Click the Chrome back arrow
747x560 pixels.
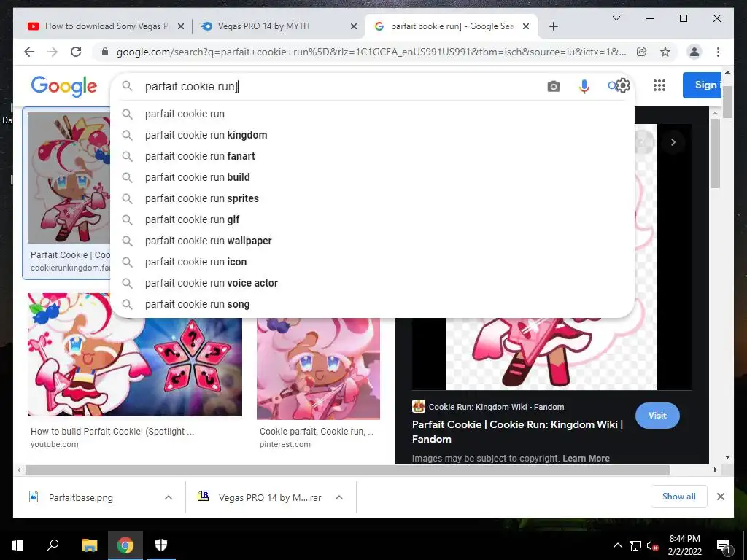[x=29, y=52]
